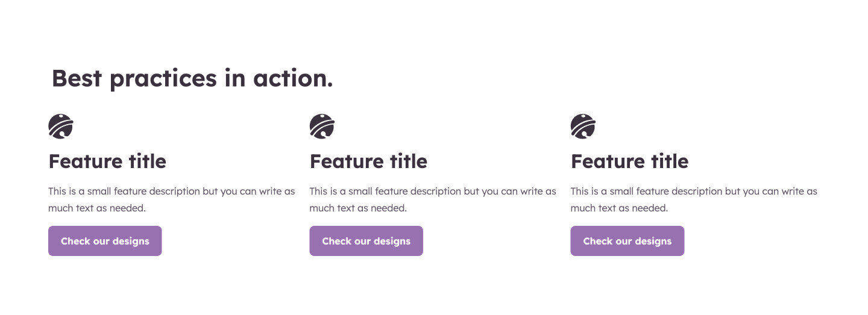
Task: Click the planet icon in the first feature column
Action: [x=61, y=126]
